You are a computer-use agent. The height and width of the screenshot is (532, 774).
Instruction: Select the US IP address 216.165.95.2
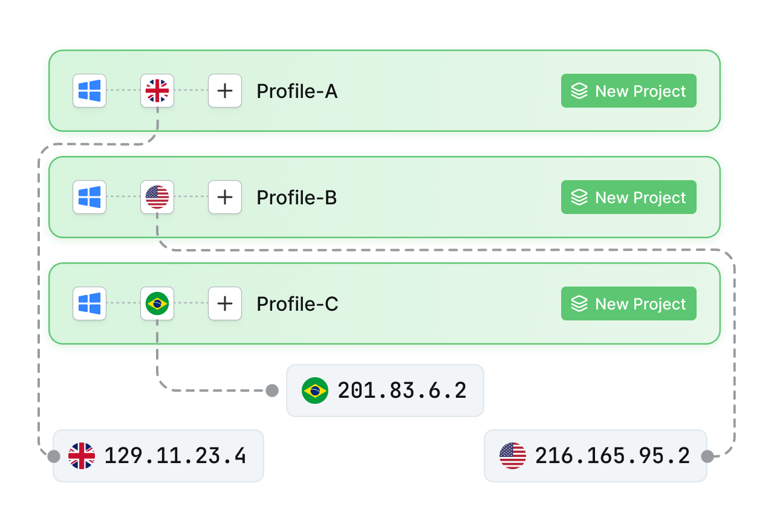click(613, 456)
